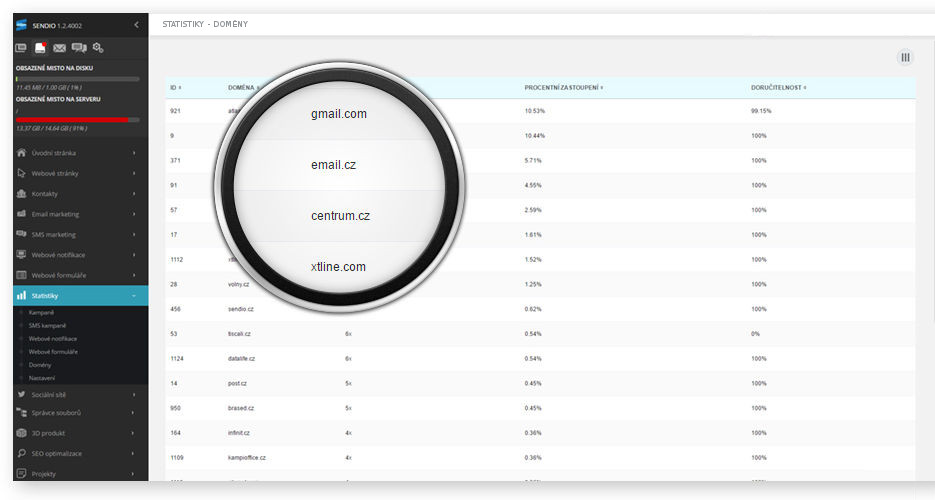Click the Statistiky bar chart icon

coord(21,295)
